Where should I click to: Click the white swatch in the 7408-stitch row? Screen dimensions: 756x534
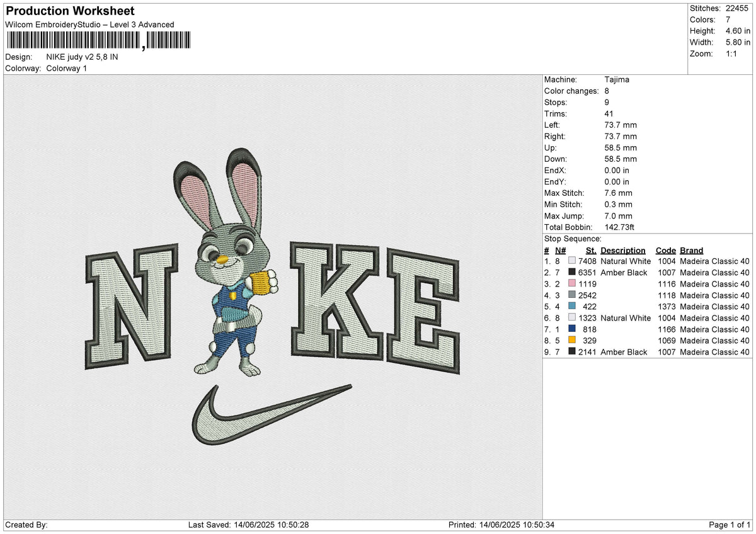pyautogui.click(x=572, y=261)
